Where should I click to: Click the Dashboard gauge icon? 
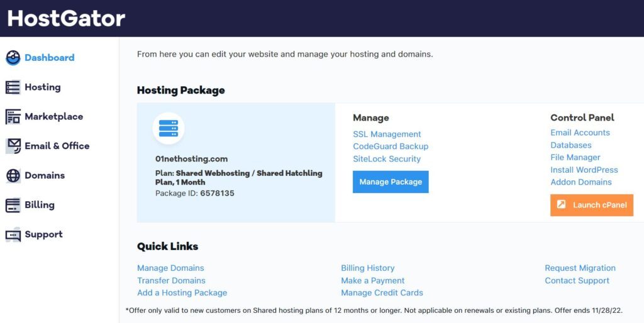[x=13, y=58]
